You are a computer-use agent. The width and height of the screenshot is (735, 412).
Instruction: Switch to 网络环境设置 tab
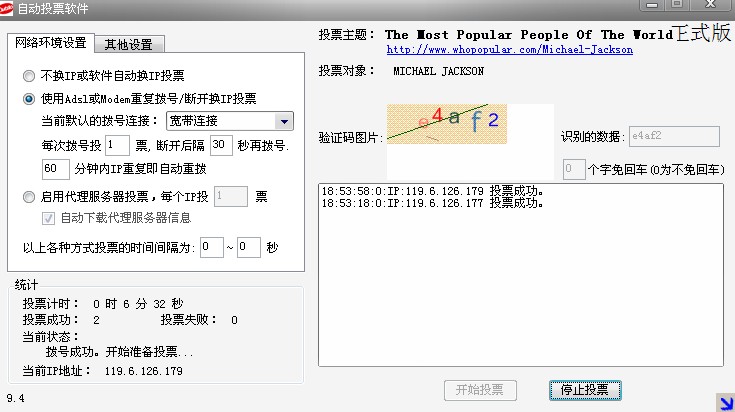[x=51, y=43]
